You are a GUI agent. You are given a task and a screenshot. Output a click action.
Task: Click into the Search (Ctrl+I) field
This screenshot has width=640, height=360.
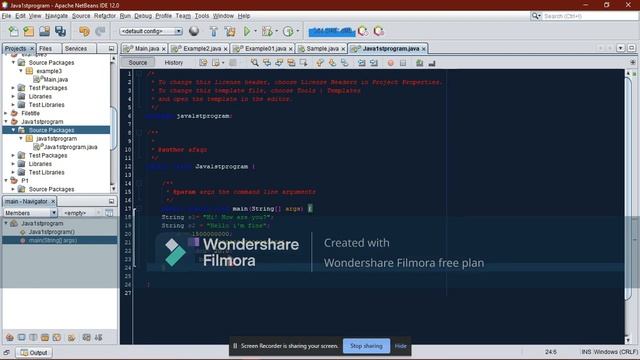click(x=589, y=16)
